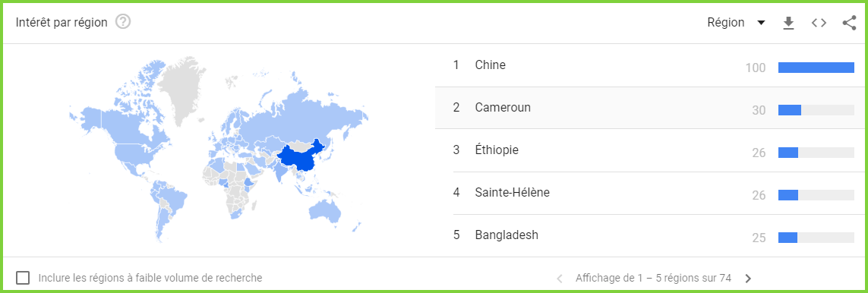
Task: Open the Région selector label
Action: (x=726, y=23)
